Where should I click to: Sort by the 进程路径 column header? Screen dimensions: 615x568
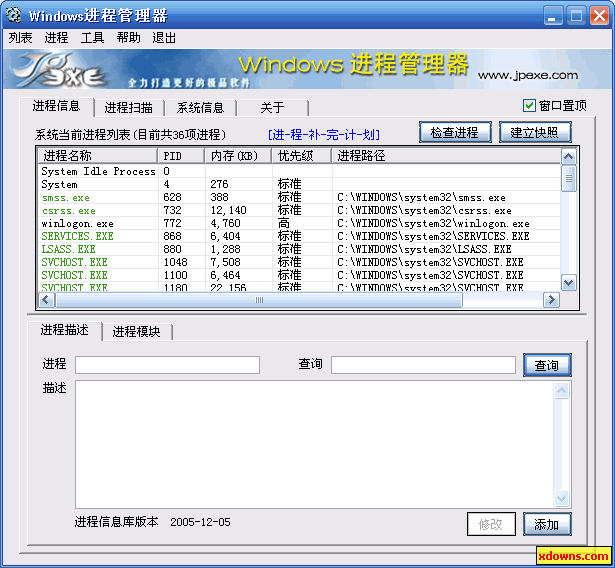point(446,156)
